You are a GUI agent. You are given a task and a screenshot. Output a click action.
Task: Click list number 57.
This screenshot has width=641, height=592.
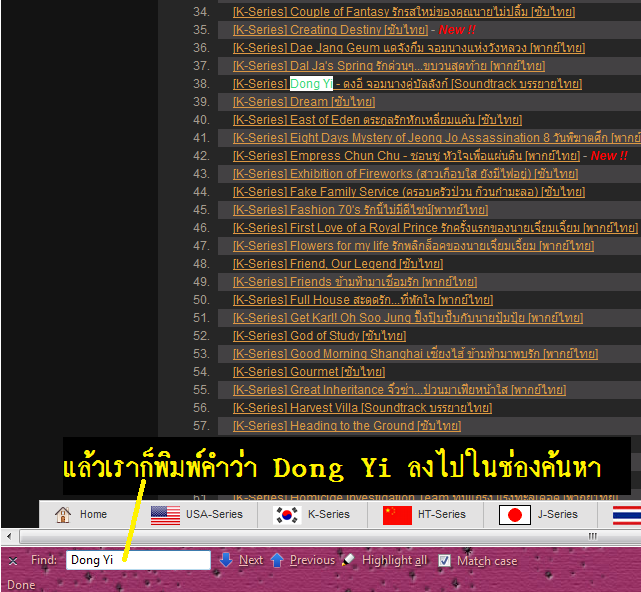[x=201, y=426]
